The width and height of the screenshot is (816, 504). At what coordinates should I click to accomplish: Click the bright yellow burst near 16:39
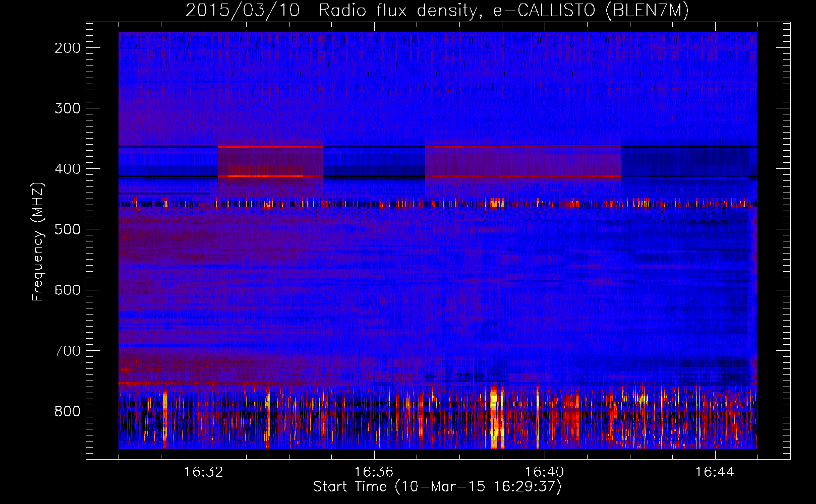(x=497, y=417)
